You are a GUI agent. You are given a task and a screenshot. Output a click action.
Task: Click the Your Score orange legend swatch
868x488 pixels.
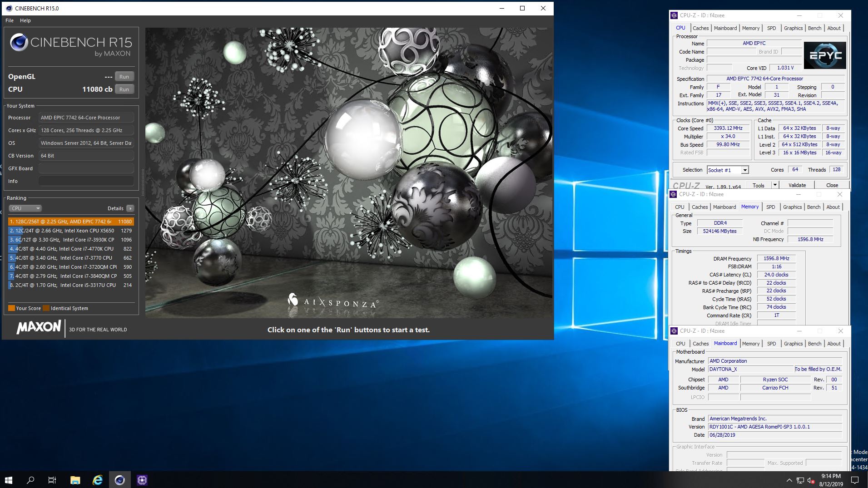coord(11,308)
